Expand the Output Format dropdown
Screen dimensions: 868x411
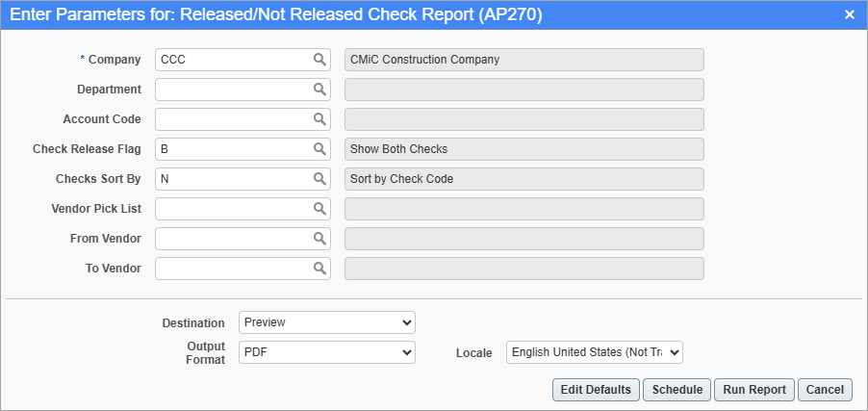pos(327,352)
